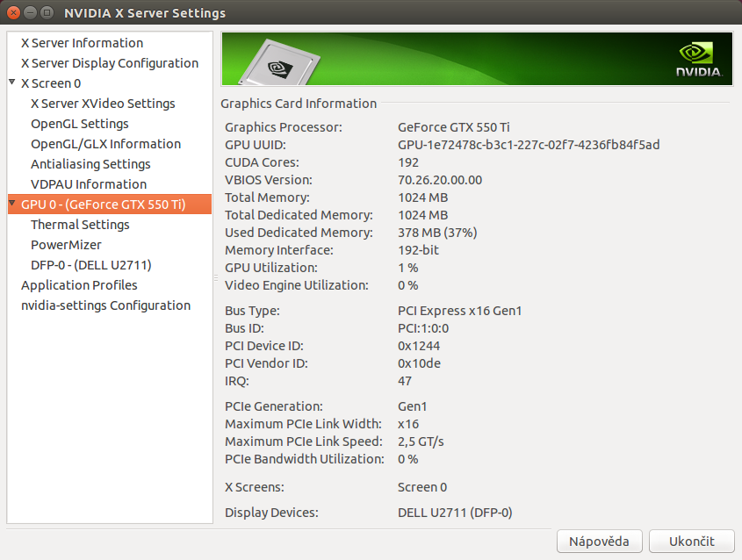Open PowerMizer settings

click(66, 245)
